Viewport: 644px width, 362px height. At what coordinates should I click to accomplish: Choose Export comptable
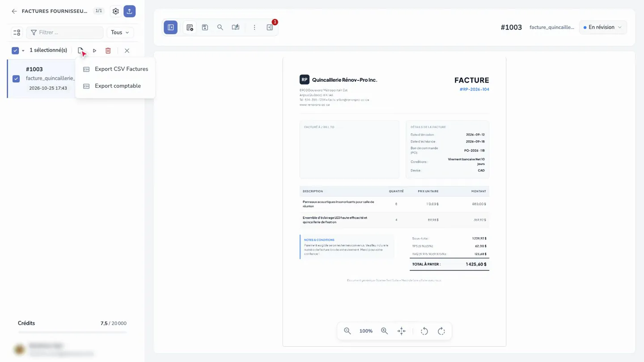tap(115, 86)
